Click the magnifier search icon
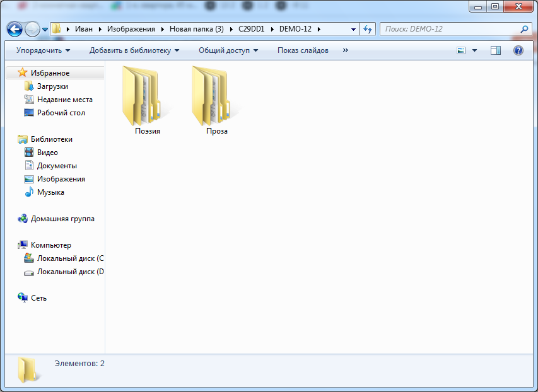 [x=524, y=29]
